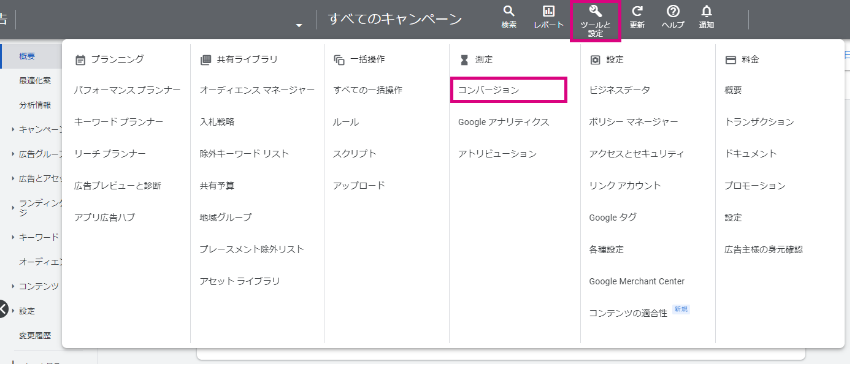Open 概要 under 料金 column
The width and height of the screenshot is (850, 365).
[x=733, y=90]
